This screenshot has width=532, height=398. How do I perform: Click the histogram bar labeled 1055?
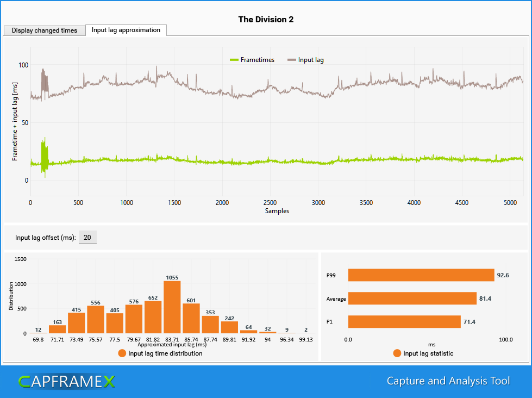(172, 307)
